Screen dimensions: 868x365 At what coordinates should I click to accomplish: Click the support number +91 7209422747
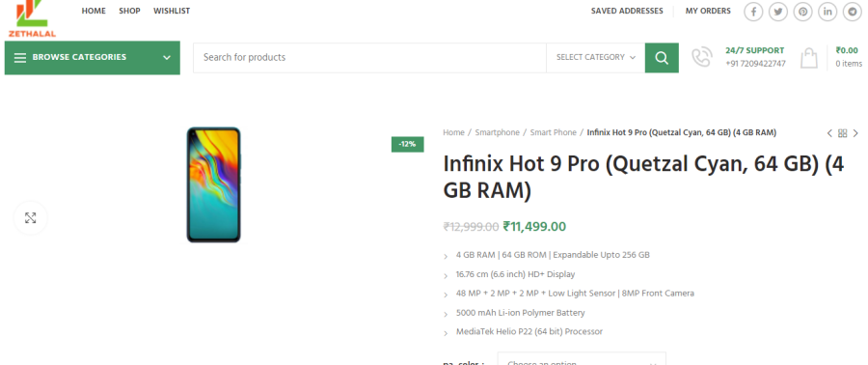click(755, 64)
